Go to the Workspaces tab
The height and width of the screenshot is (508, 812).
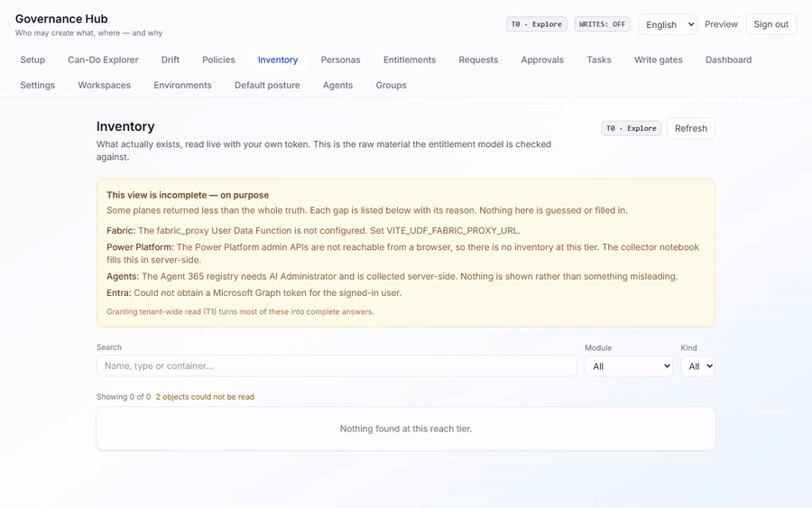pyautogui.click(x=104, y=85)
